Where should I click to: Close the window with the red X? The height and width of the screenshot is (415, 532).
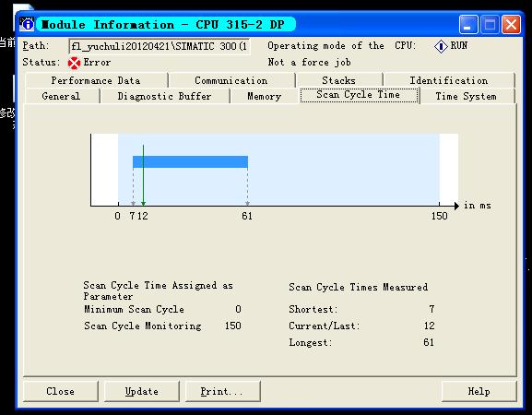point(512,24)
